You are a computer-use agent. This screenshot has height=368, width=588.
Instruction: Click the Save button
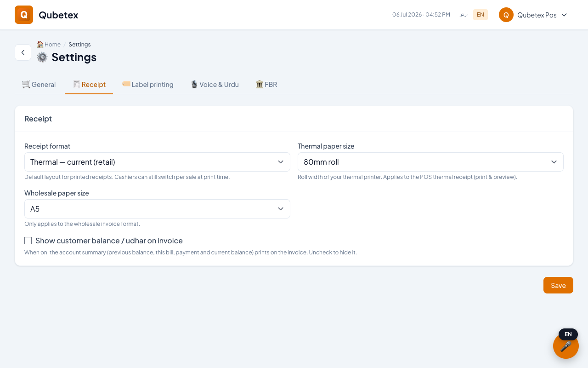pos(558,285)
